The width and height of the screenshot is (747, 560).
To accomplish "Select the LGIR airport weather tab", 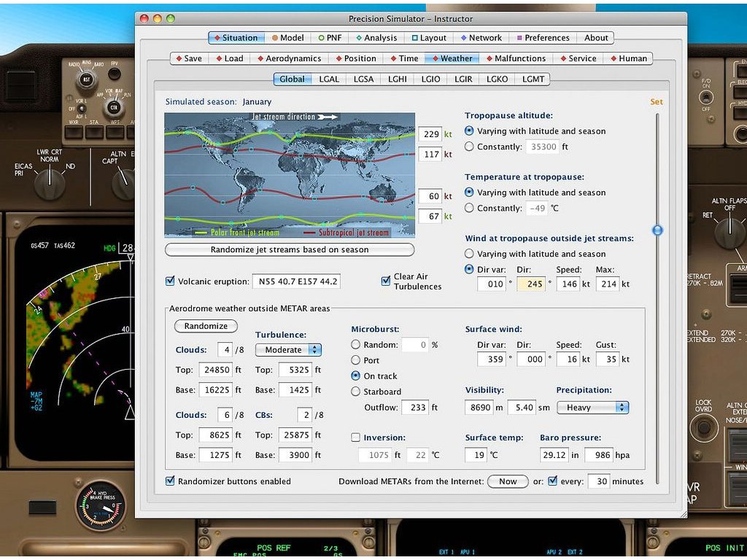I will 463,79.
